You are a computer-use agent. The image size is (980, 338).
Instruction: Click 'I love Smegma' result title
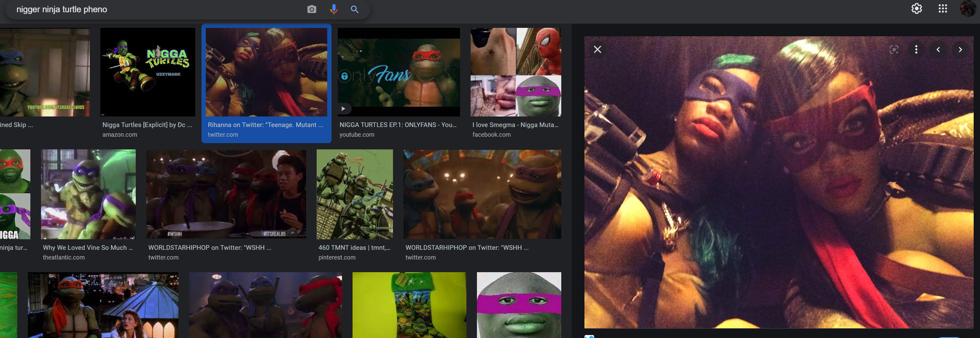coord(515,125)
